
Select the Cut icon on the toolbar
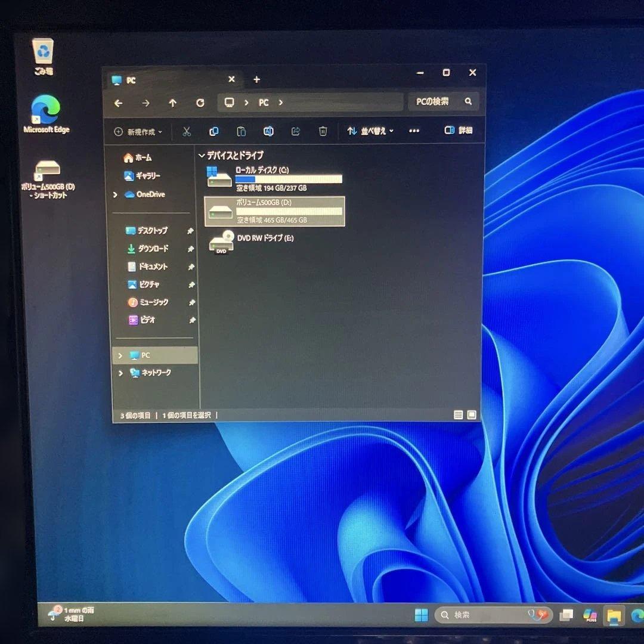coord(186,131)
